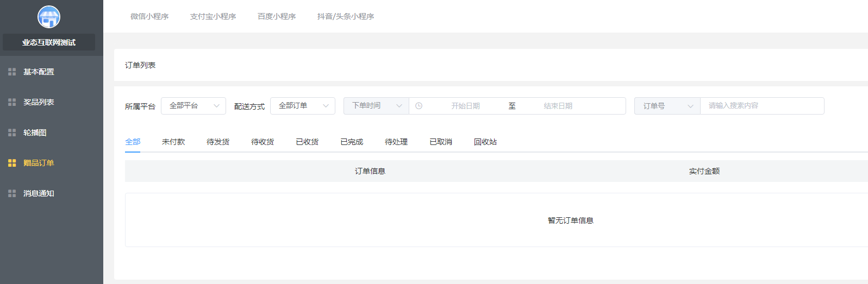The height and width of the screenshot is (284, 868).
Task: Click the 结束日期 end date field
Action: coord(558,106)
